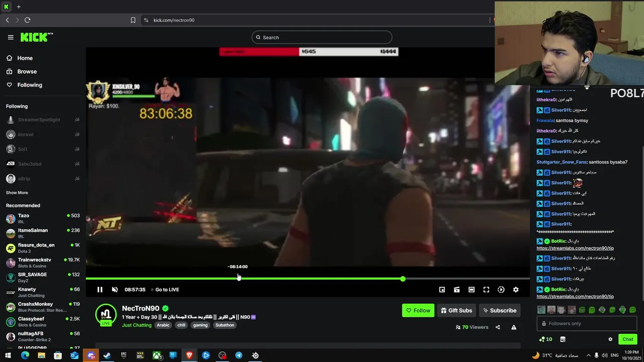
Task: Show hidden system tray icons
Action: coord(589,355)
